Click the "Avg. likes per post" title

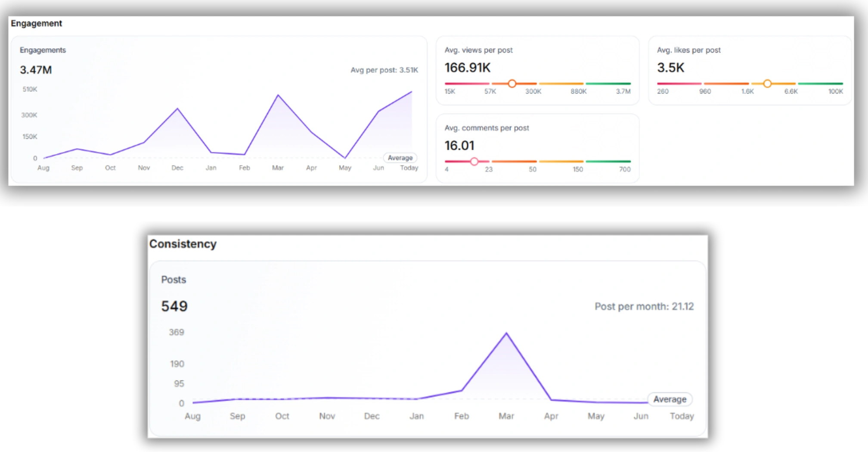point(688,50)
